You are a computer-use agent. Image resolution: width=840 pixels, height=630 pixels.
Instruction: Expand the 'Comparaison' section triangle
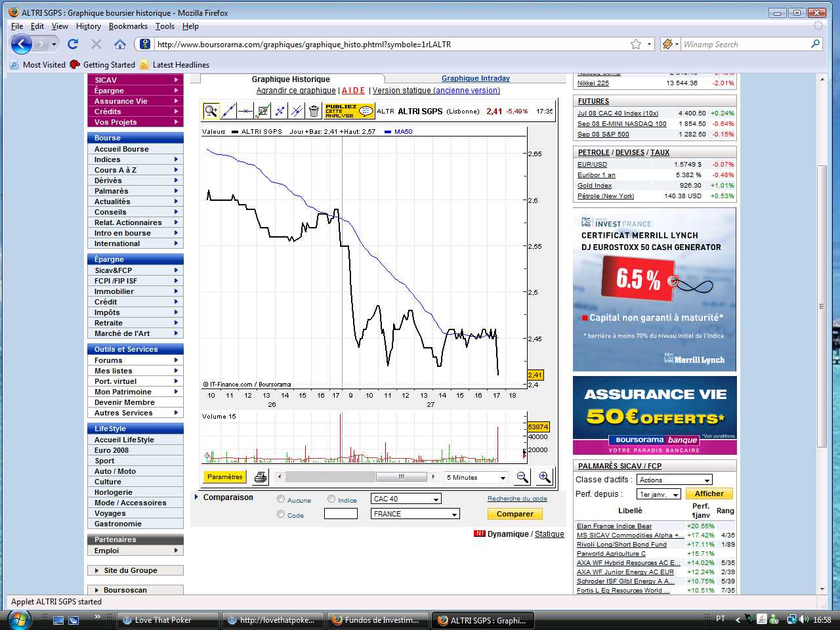point(196,497)
